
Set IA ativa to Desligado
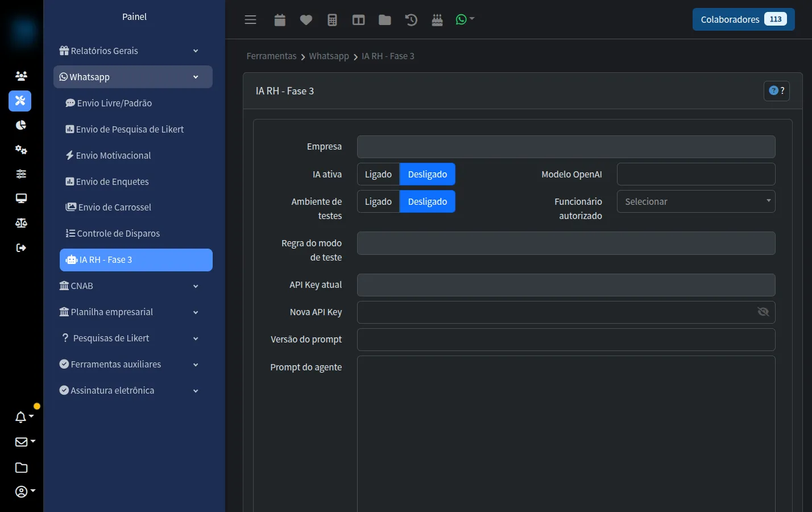point(428,174)
